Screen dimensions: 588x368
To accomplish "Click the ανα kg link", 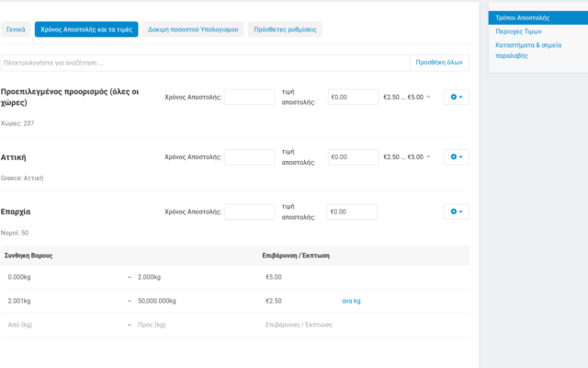I will [351, 300].
